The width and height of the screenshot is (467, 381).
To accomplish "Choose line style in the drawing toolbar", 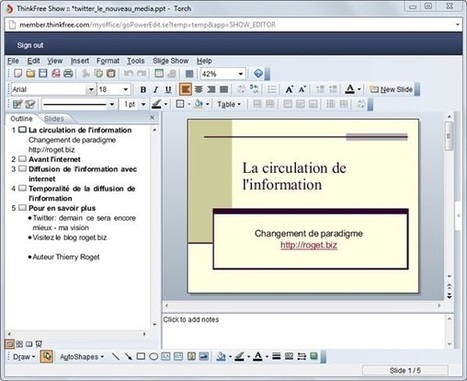I will tap(276, 357).
